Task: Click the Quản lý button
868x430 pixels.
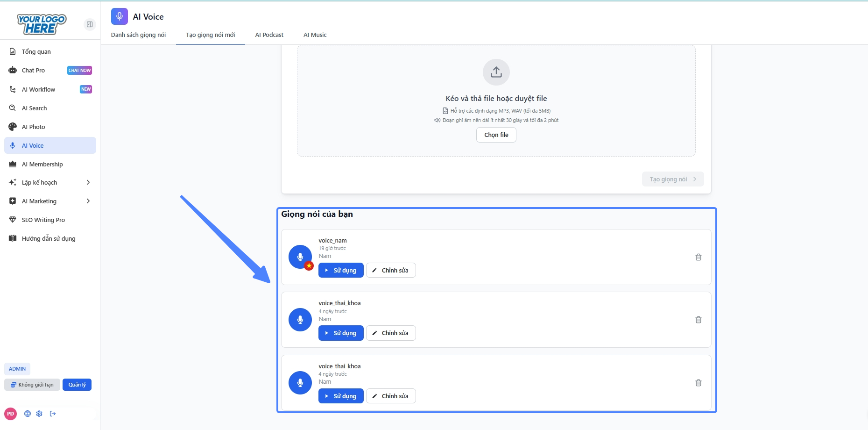Action: tap(77, 385)
